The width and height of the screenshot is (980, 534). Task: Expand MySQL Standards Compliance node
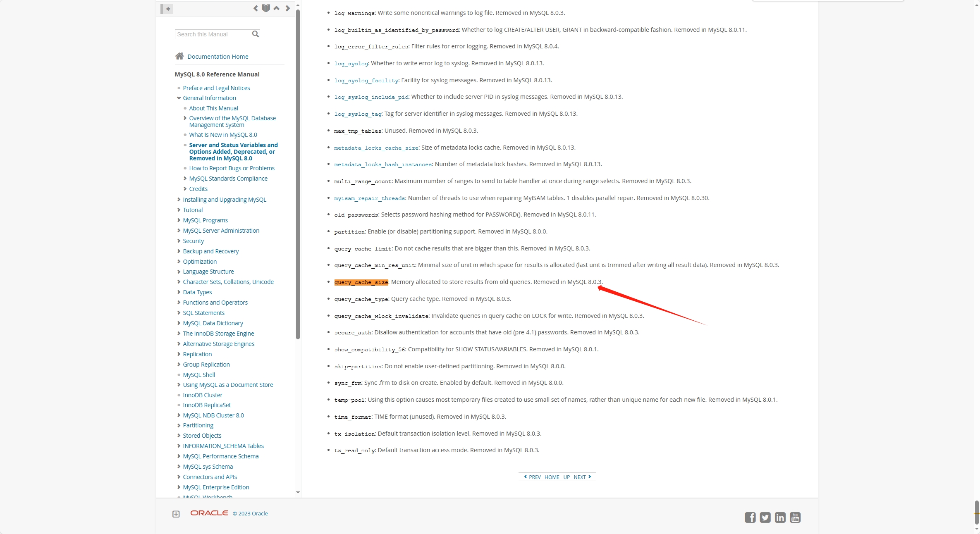185,179
